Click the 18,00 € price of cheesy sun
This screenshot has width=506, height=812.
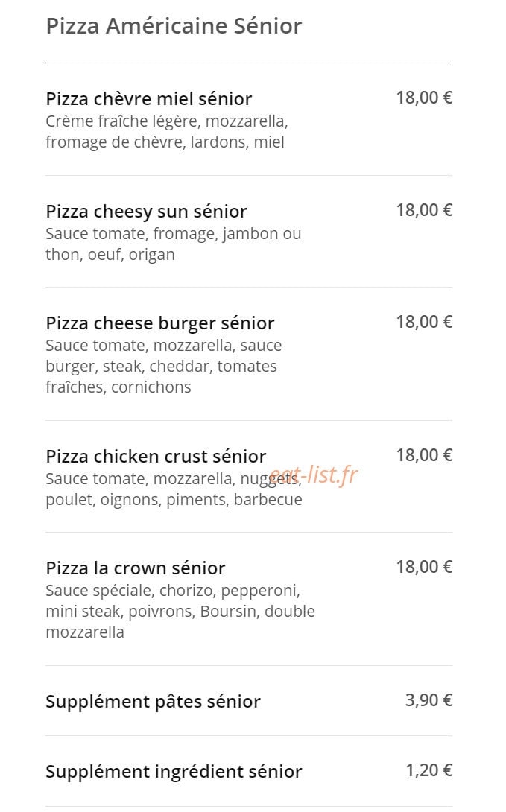click(424, 210)
